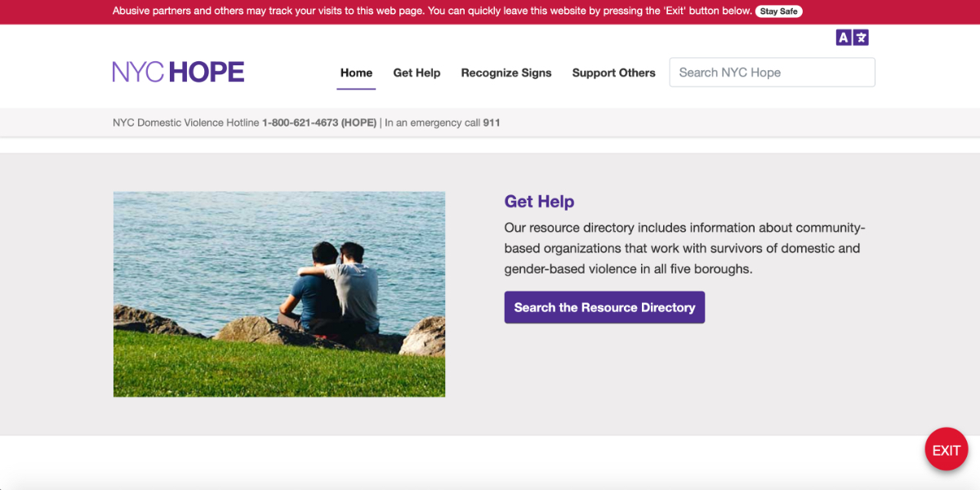Click the NYC Domestic Violence Hotline text
This screenshot has height=490, width=980.
pos(185,122)
